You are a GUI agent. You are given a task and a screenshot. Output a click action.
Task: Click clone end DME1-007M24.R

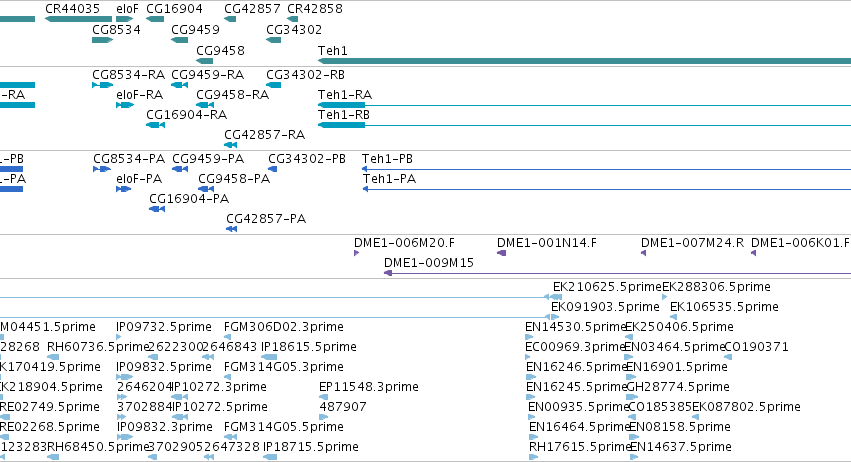point(693,243)
